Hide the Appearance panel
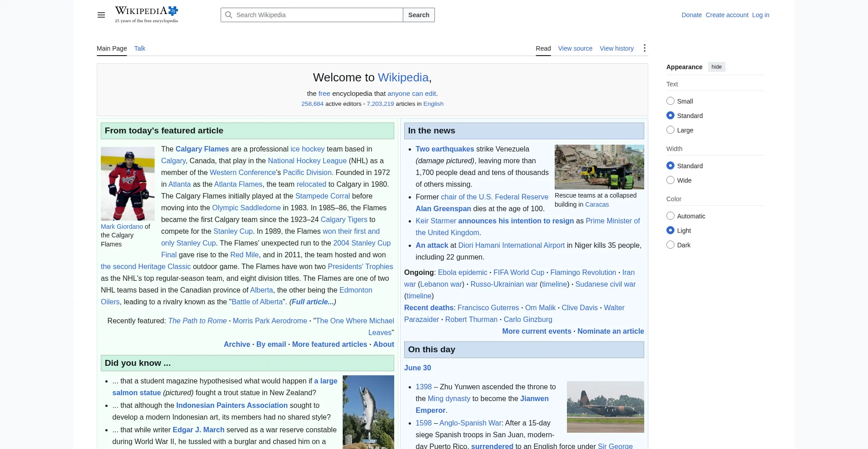The image size is (868, 449). 717,67
